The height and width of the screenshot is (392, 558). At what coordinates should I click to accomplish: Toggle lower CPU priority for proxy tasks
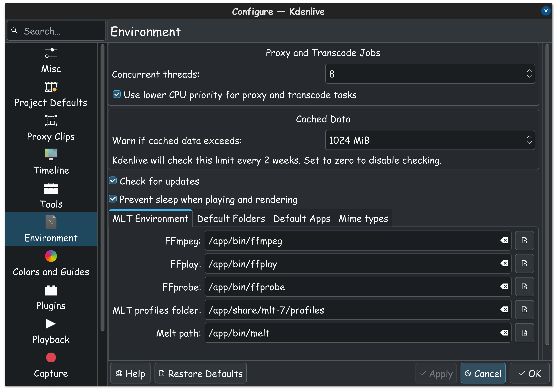tap(117, 95)
